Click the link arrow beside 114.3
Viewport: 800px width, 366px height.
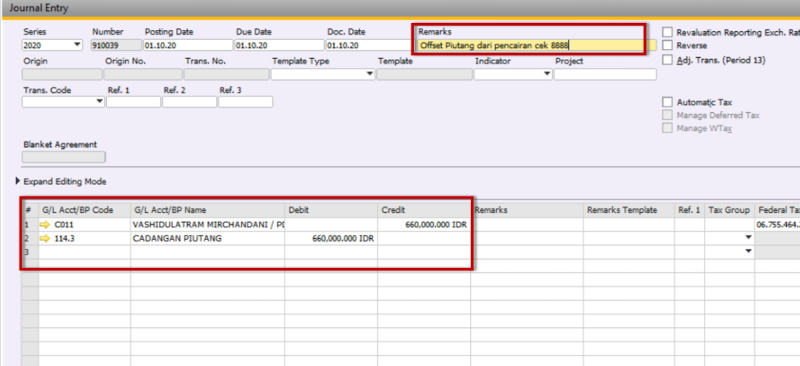point(45,238)
